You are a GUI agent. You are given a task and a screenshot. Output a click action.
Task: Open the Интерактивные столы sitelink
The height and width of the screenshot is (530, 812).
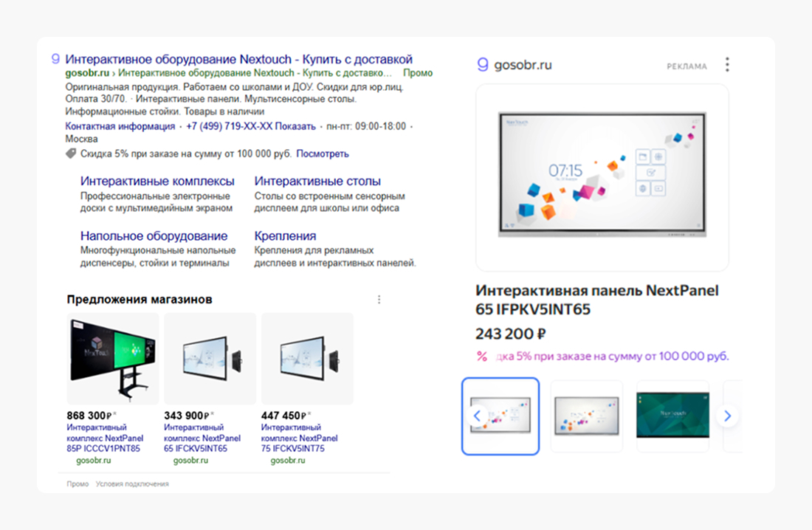point(317,182)
